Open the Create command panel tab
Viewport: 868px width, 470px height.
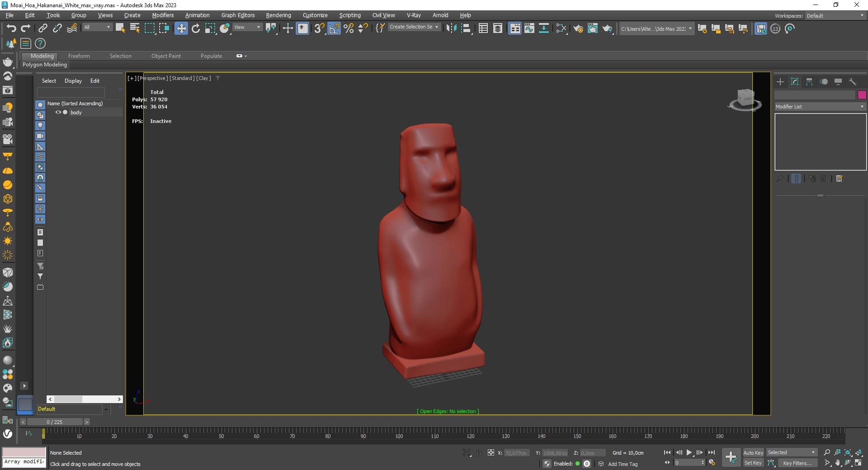pos(780,82)
